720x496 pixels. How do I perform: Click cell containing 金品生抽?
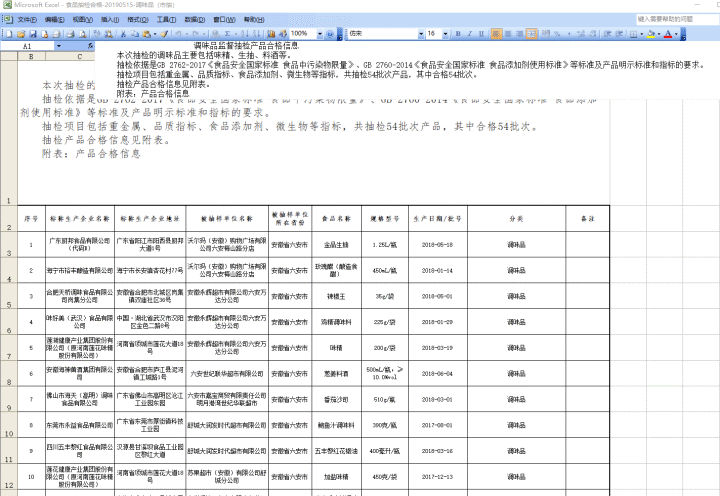[x=336, y=245]
